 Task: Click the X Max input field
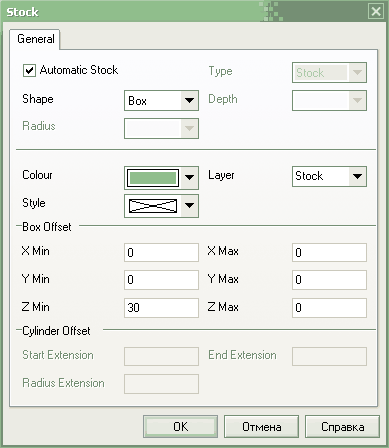pos(329,252)
